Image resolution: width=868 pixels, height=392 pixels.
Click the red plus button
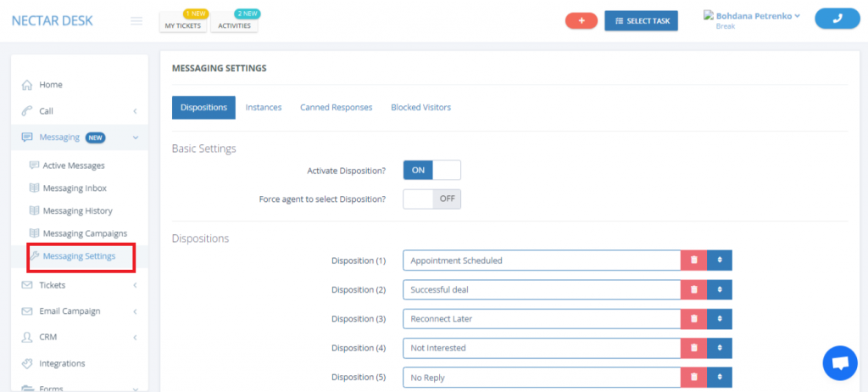[581, 20]
